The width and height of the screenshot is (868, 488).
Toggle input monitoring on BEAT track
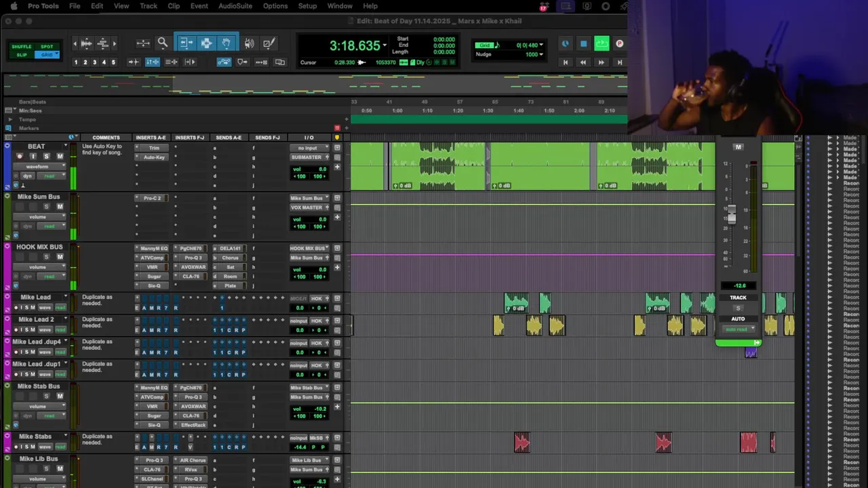33,157
